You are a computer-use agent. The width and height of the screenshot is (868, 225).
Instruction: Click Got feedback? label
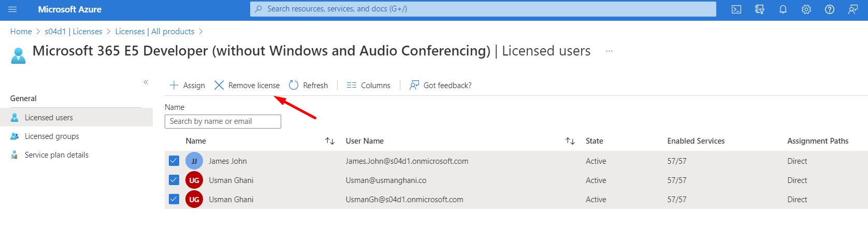tap(447, 86)
